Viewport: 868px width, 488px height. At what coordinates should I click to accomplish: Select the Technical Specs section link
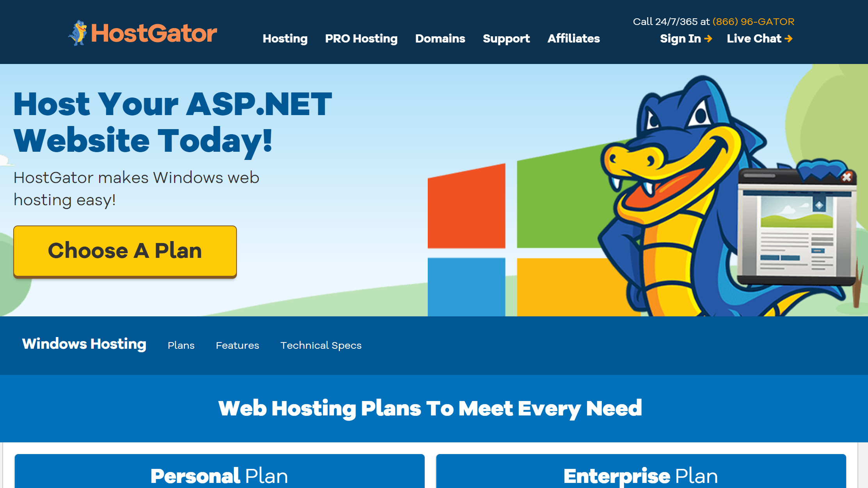click(x=321, y=345)
